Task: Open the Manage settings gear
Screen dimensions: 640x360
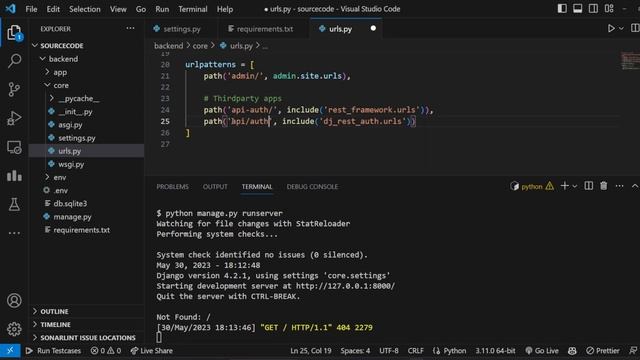Action: (14, 329)
